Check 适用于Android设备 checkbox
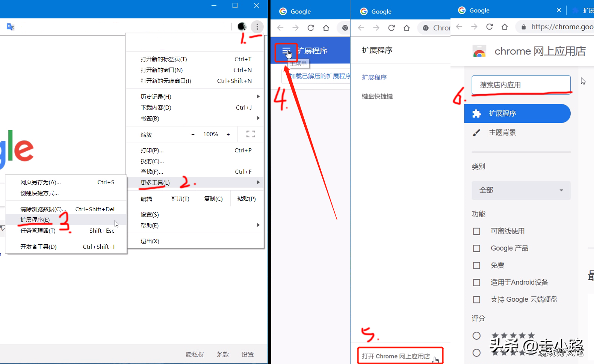The image size is (594, 364). click(476, 283)
